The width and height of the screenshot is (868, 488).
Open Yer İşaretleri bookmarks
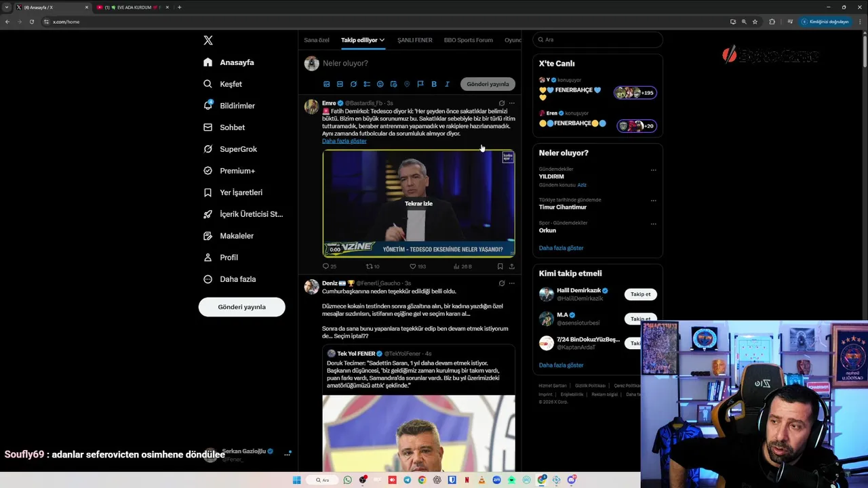point(233,192)
